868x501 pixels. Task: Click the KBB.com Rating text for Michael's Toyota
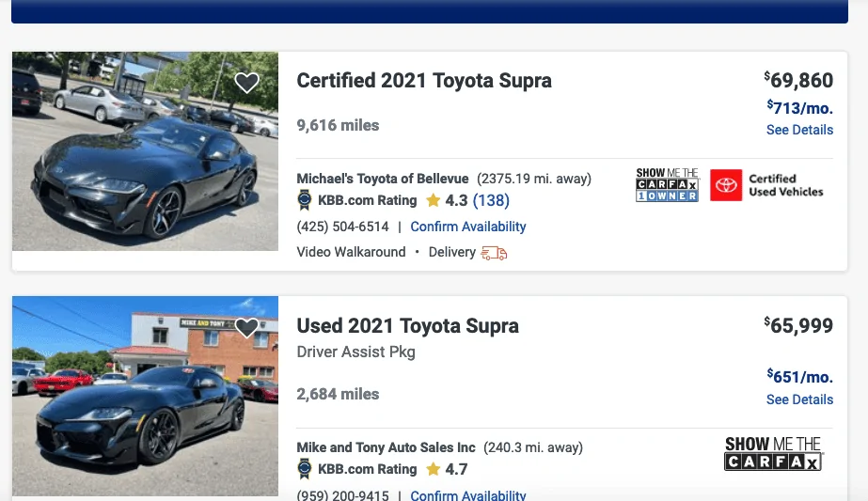(367, 200)
